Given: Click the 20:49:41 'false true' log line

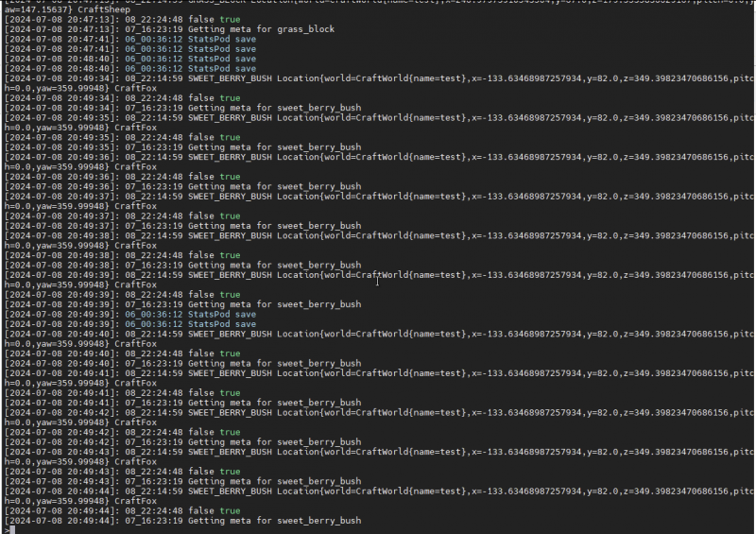Looking at the screenshot, I should tap(123, 393).
